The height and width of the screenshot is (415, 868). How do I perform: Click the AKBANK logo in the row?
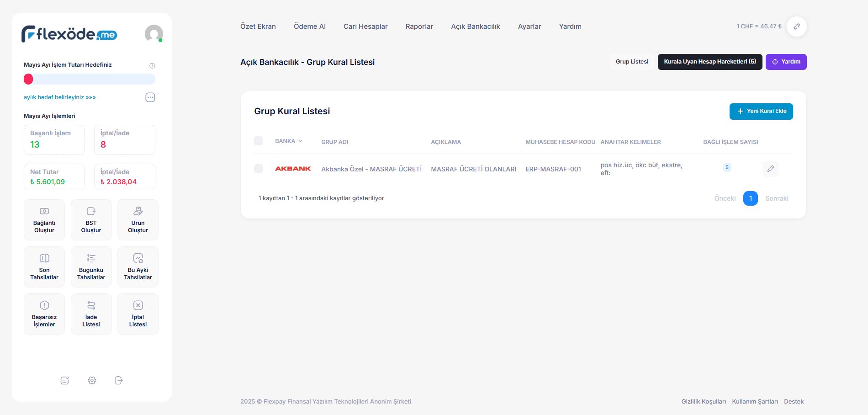tap(293, 169)
